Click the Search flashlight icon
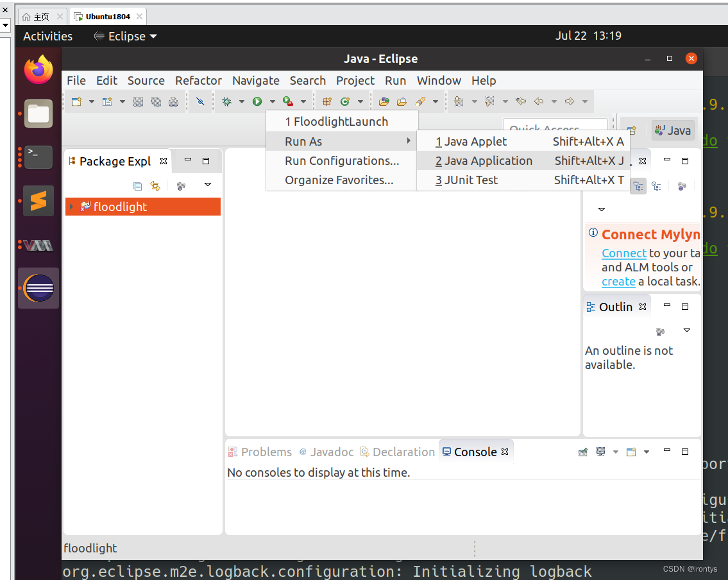 click(420, 101)
